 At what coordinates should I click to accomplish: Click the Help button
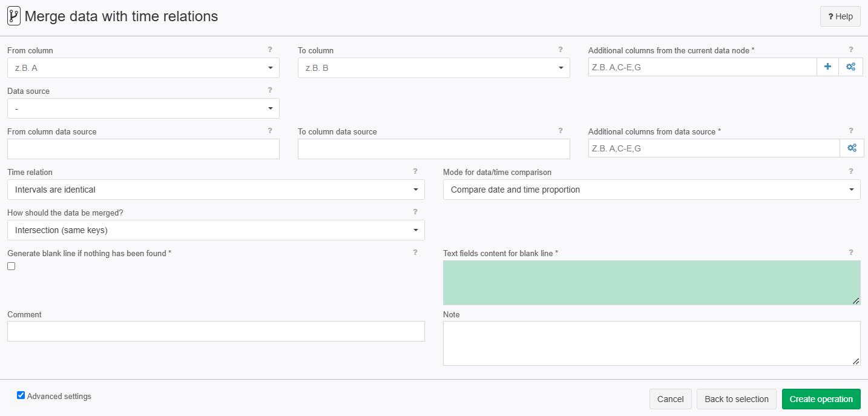click(x=840, y=16)
